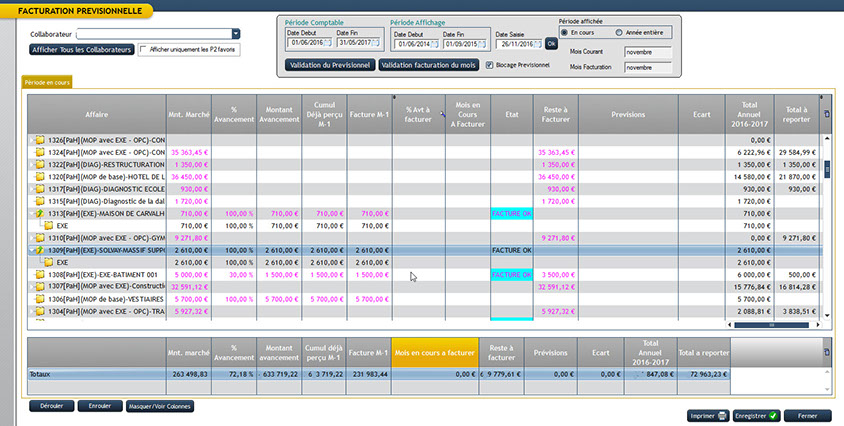The width and height of the screenshot is (844, 426).
Task: Switch to the 'Période en cours' tab
Action: [46, 82]
